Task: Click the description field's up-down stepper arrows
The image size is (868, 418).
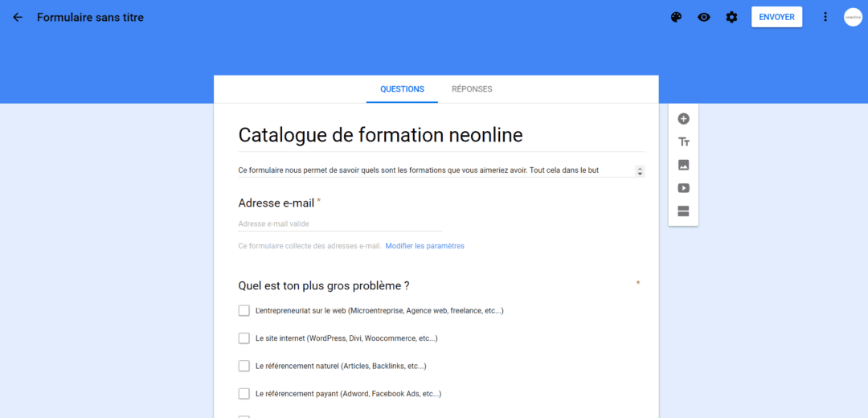Action: pyautogui.click(x=640, y=171)
